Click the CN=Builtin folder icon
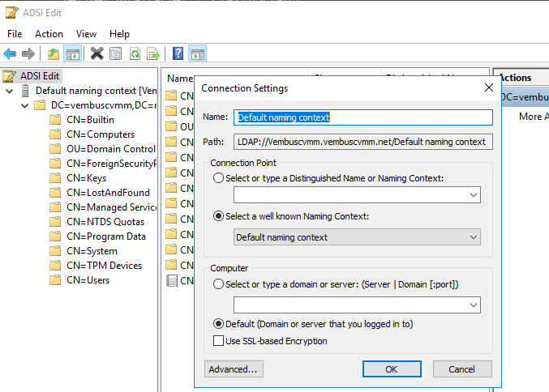 (55, 120)
